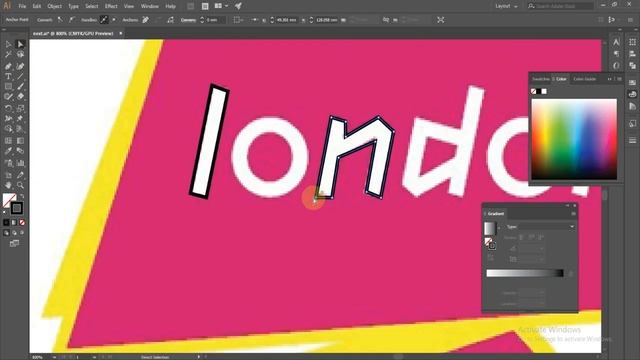The height and width of the screenshot is (360, 640).
Task: Open the File menu
Action: pyautogui.click(x=22, y=6)
